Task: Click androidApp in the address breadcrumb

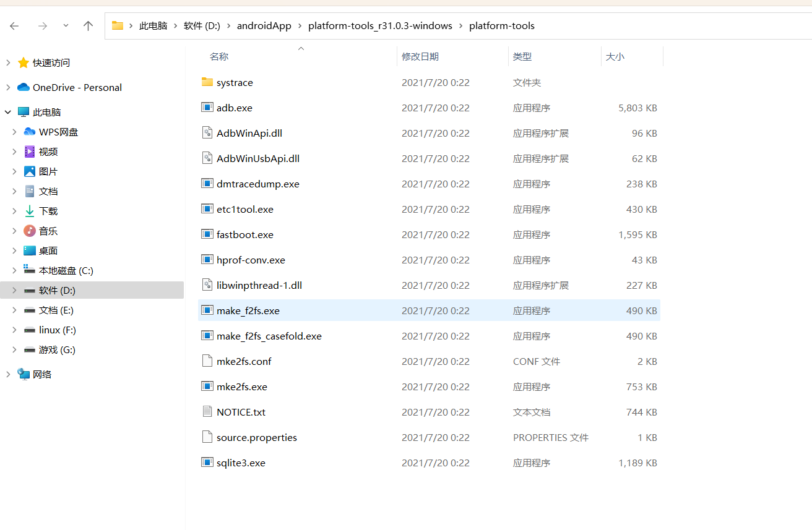Action: [264, 26]
